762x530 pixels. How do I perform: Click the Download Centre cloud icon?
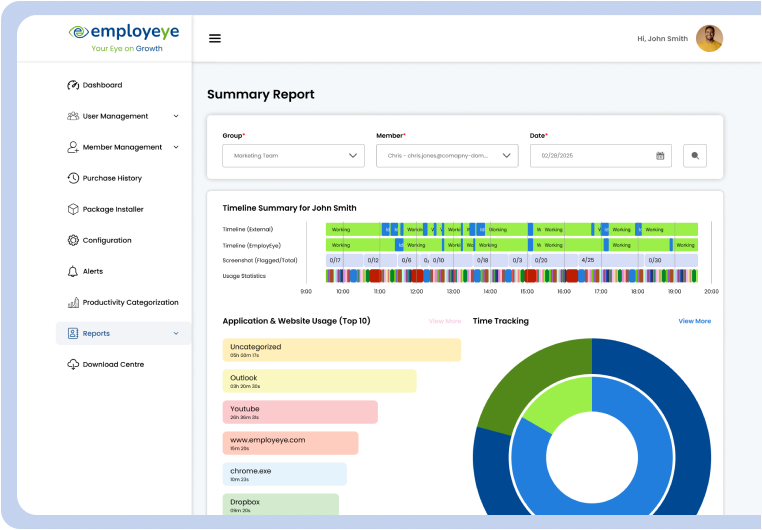point(73,364)
